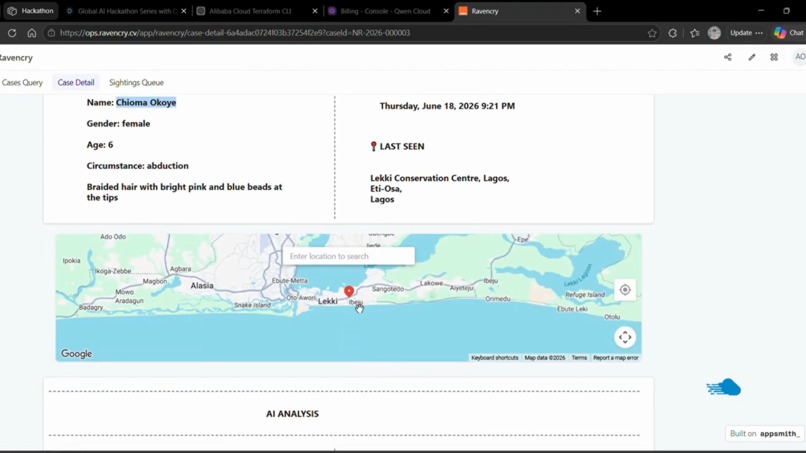Restore the browser window size
The width and height of the screenshot is (806, 453).
[x=786, y=11]
